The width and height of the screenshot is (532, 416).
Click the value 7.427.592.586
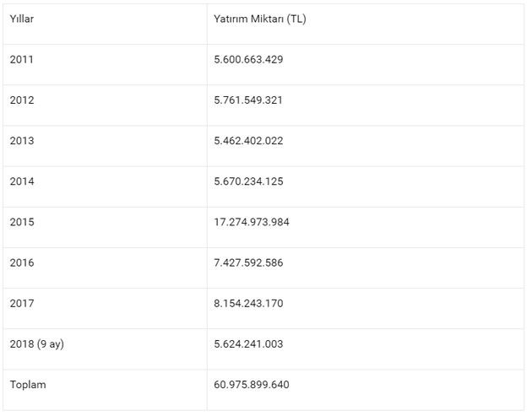248,262
